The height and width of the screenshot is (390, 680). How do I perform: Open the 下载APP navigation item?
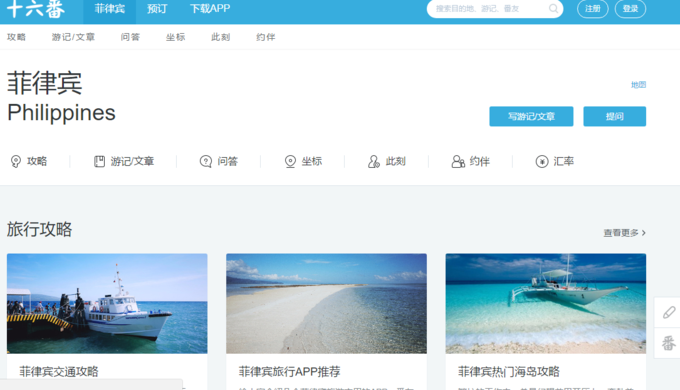tap(210, 9)
